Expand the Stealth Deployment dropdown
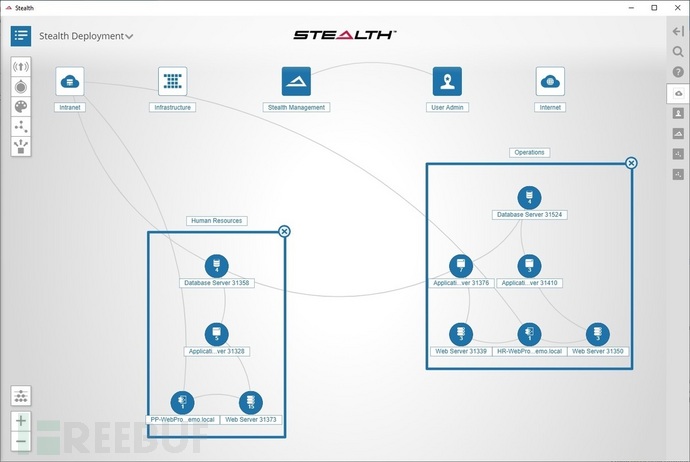The image size is (690, 462). pyautogui.click(x=86, y=36)
